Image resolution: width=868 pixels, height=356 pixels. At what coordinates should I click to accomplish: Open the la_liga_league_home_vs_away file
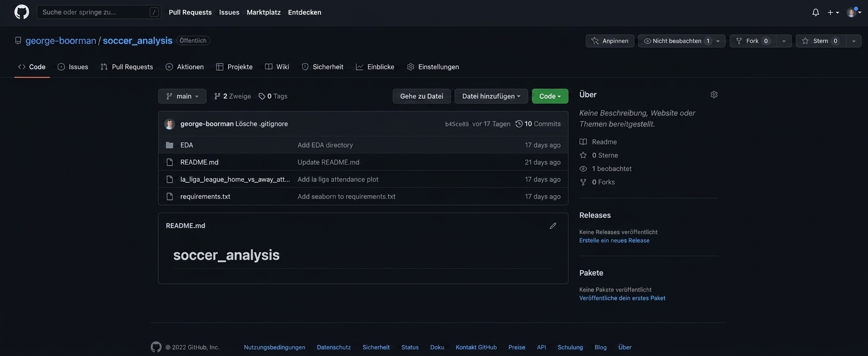point(235,179)
